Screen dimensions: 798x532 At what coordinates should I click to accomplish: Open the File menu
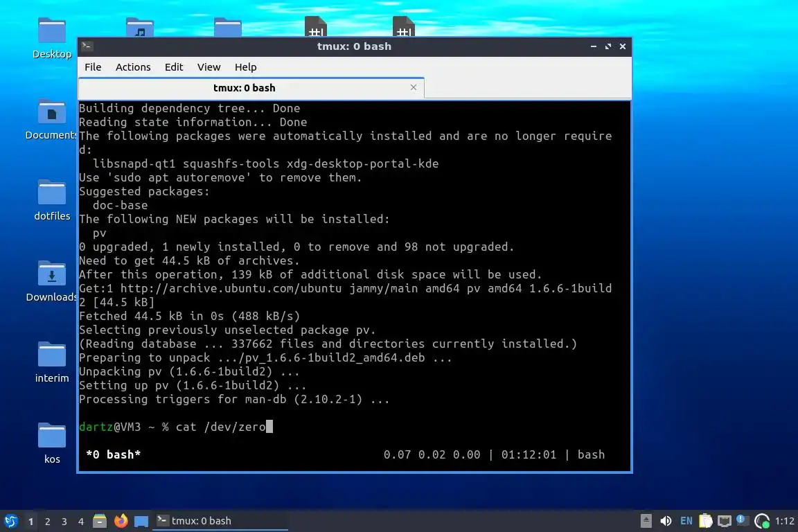[x=93, y=67]
